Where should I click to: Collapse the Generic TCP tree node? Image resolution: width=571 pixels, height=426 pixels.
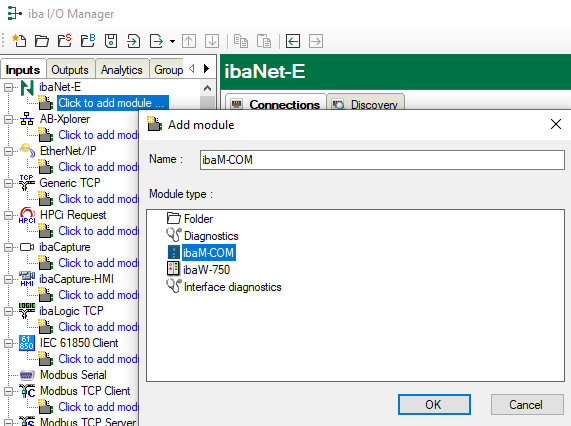[8, 184]
